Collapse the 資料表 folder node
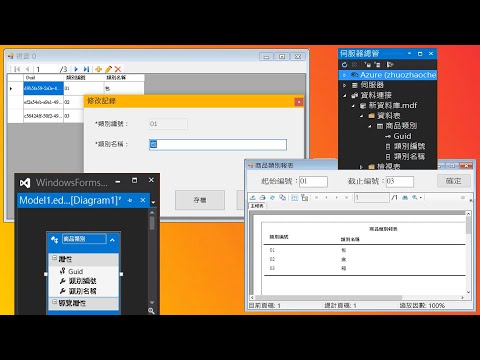The width and height of the screenshot is (480, 360). click(361, 116)
